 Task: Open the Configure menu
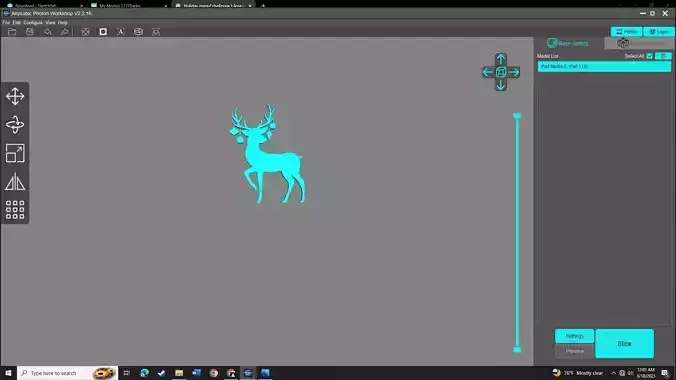click(x=33, y=22)
